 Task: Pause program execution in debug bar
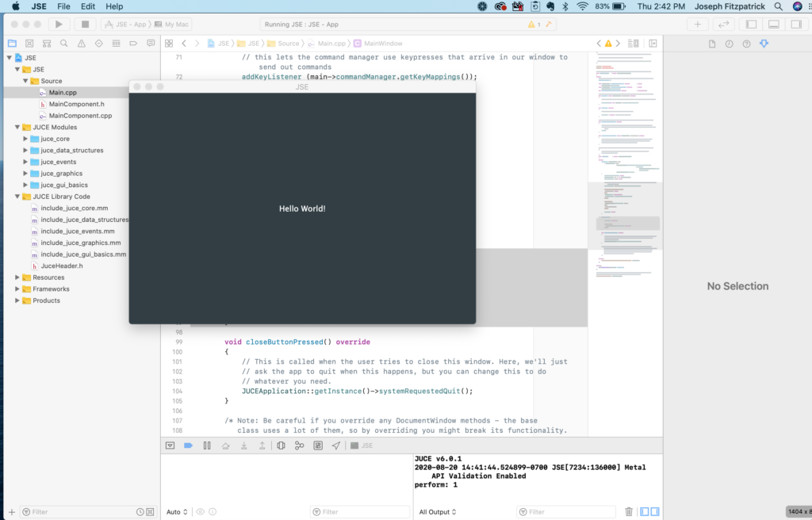(x=207, y=445)
